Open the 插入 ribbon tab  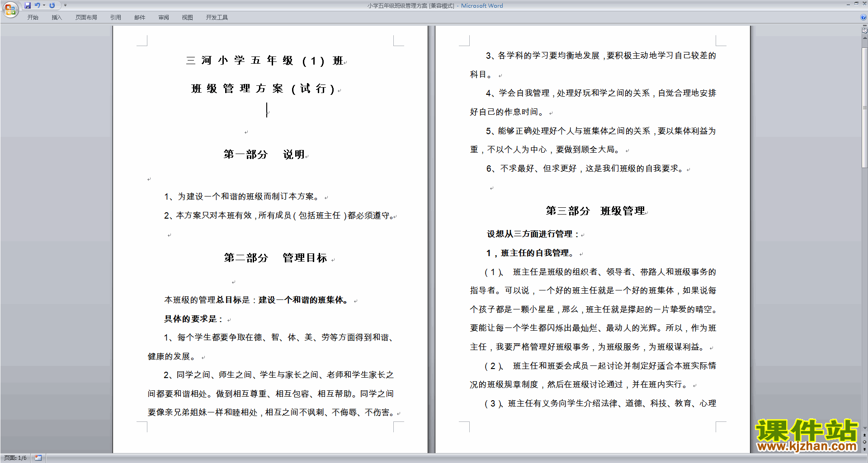(x=57, y=18)
